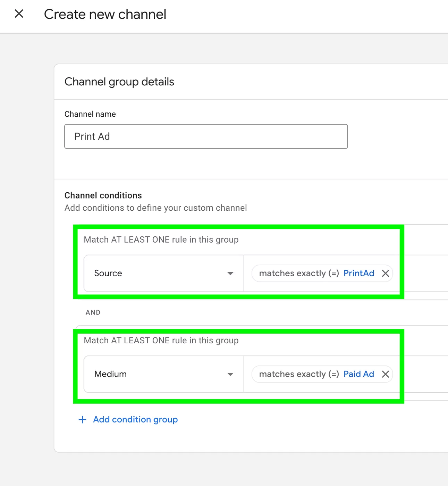The image size is (448, 486).
Task: Close the Create new channel dialog
Action: (x=19, y=14)
